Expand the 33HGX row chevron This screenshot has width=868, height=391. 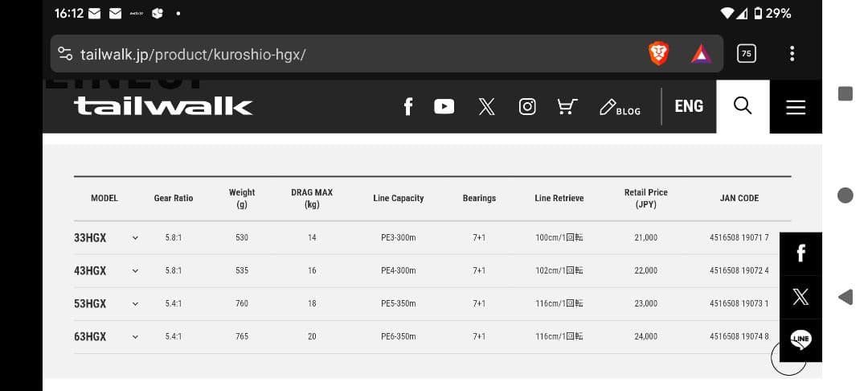click(x=135, y=238)
